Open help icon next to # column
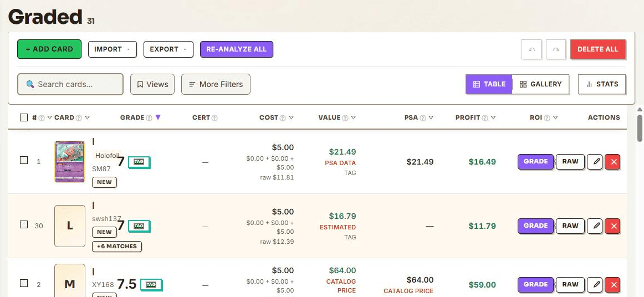Image resolution: width=644 pixels, height=297 pixels. (42, 118)
